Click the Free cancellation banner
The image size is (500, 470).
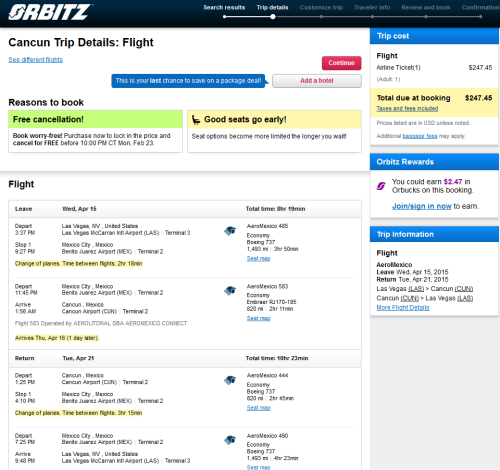click(95, 119)
